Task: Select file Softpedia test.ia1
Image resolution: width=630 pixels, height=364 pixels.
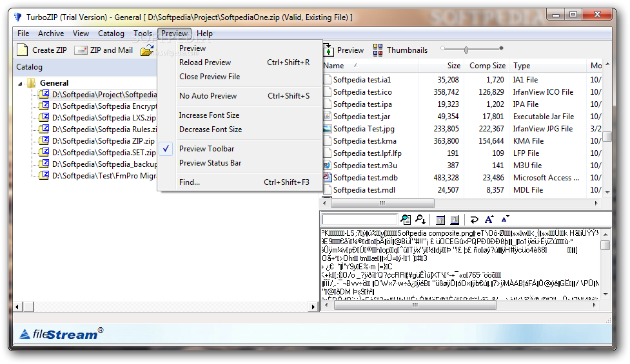Action: tap(362, 80)
